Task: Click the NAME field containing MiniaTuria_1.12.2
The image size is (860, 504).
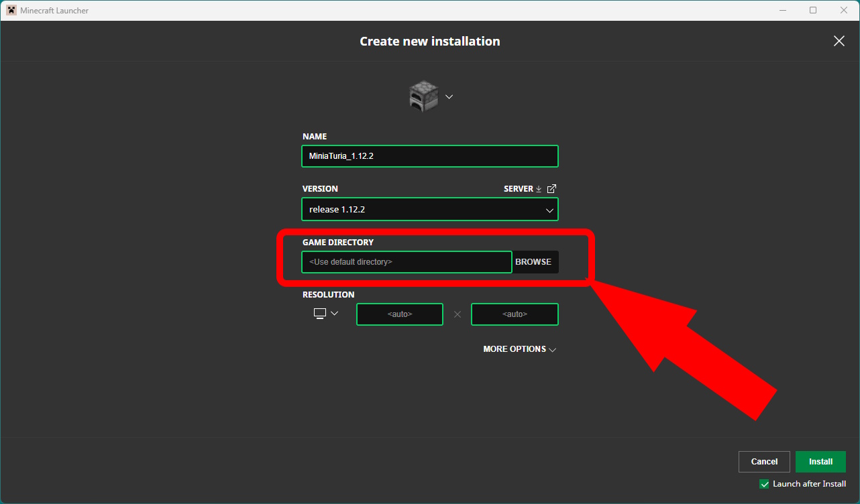Action: [x=430, y=156]
